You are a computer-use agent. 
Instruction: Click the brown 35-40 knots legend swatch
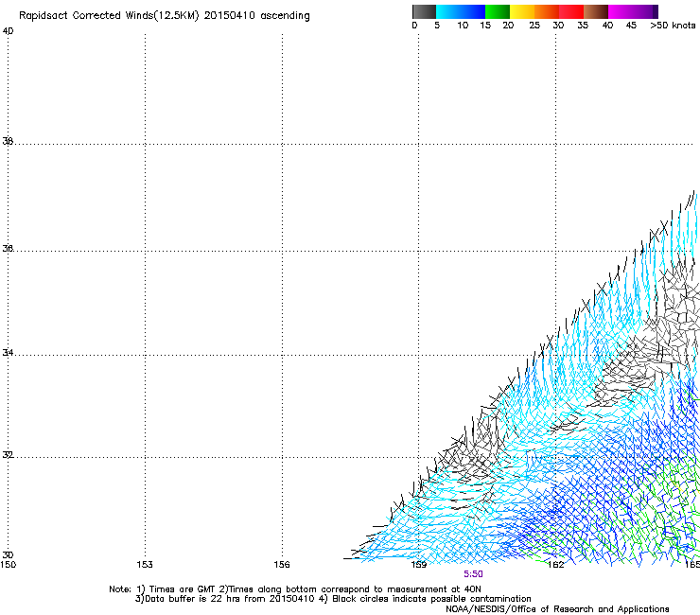[x=596, y=11]
